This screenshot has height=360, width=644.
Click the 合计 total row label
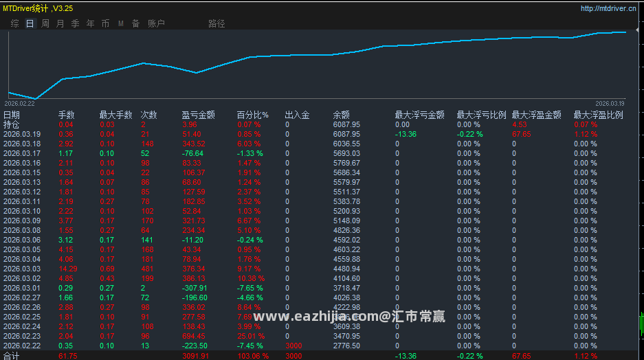pyautogui.click(x=12, y=356)
